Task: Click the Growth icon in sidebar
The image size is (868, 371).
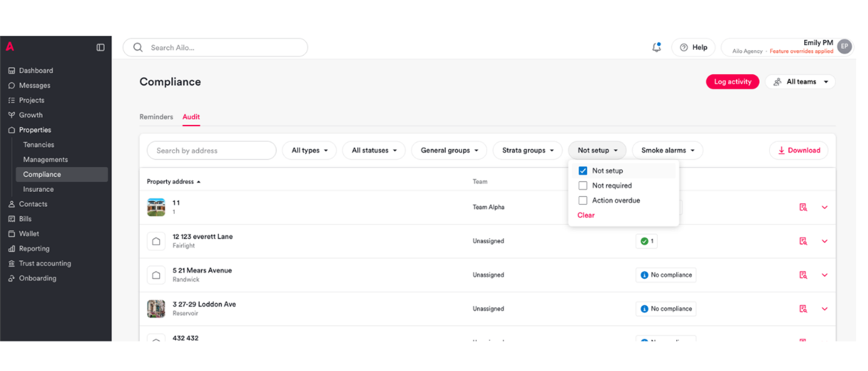Action: pos(11,115)
